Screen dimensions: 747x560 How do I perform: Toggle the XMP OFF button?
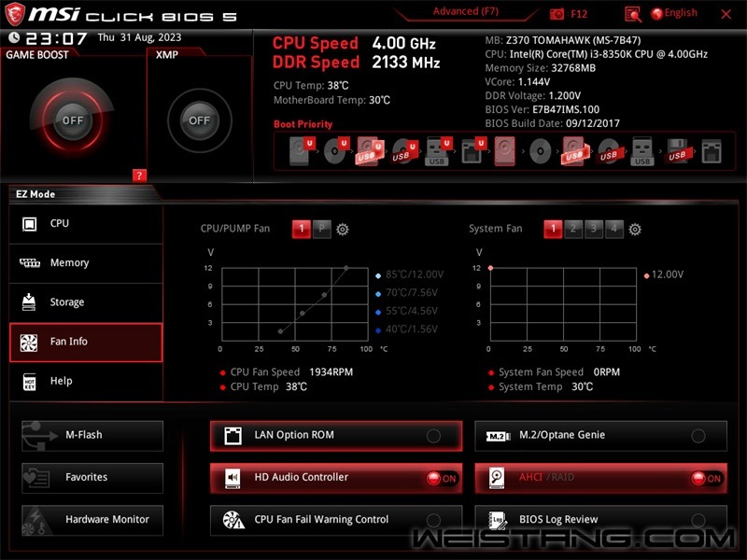199,120
